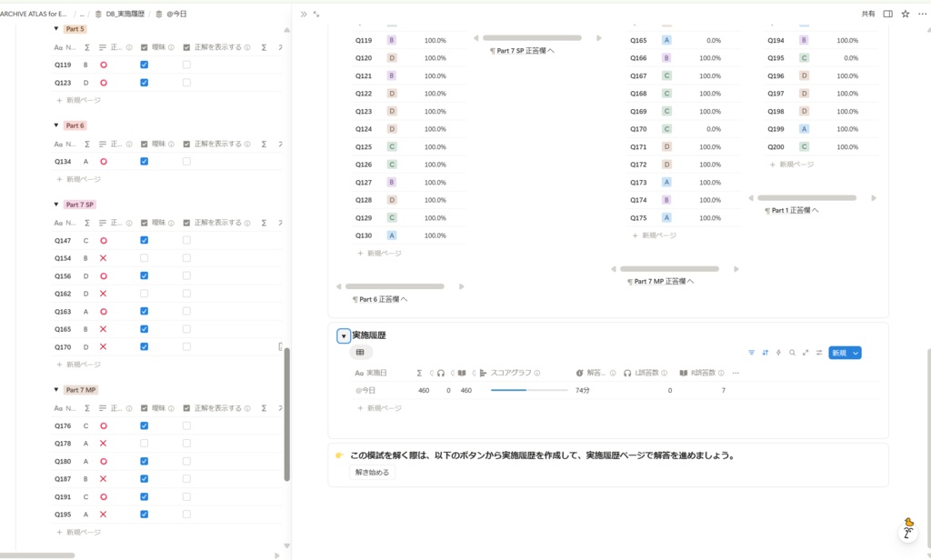
Task: Click right scroll arrow above Part 6 正答欄へ
Action: [x=461, y=287]
